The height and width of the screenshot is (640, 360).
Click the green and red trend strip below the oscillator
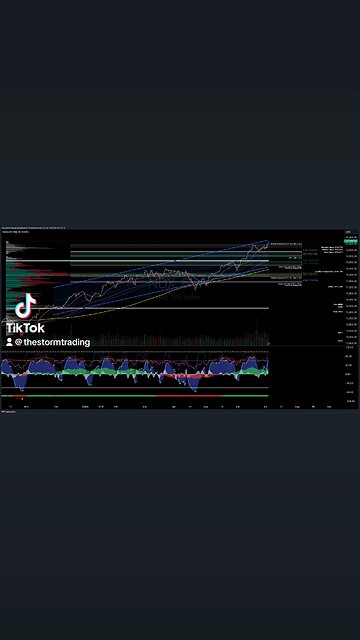coord(135,396)
